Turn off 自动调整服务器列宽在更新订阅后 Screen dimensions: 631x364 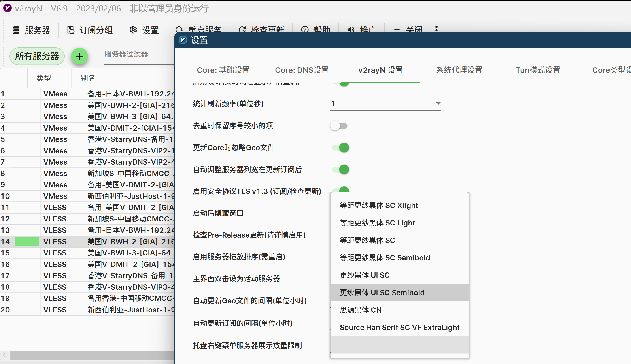pyautogui.click(x=340, y=169)
